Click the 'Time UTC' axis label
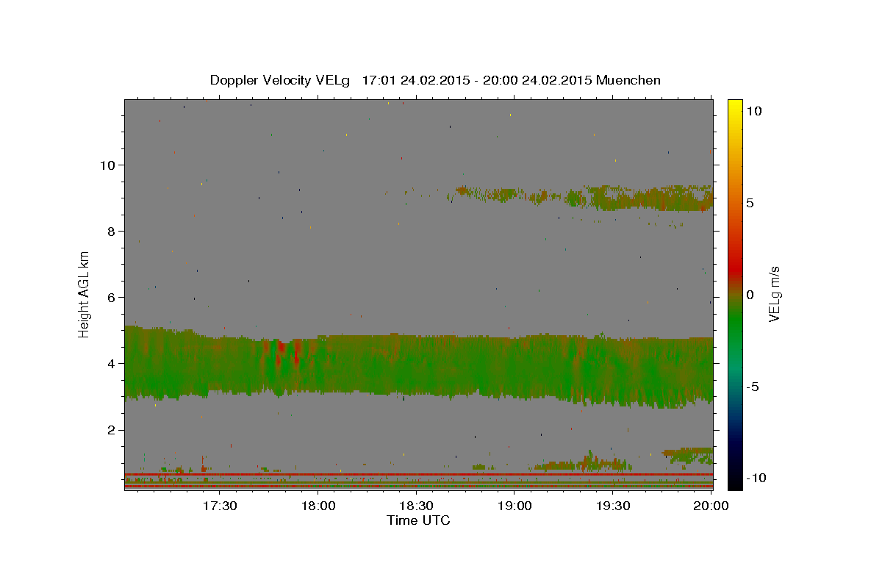Image resolution: width=882 pixels, height=588 pixels. coord(418,520)
